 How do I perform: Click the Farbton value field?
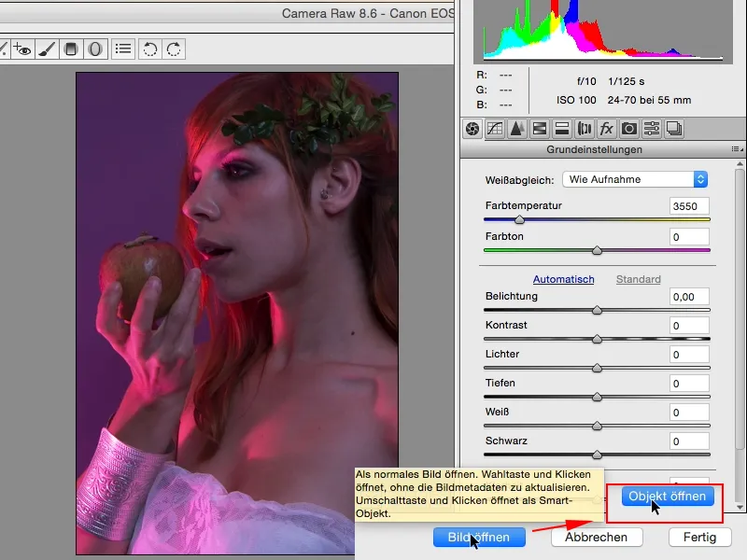click(689, 237)
